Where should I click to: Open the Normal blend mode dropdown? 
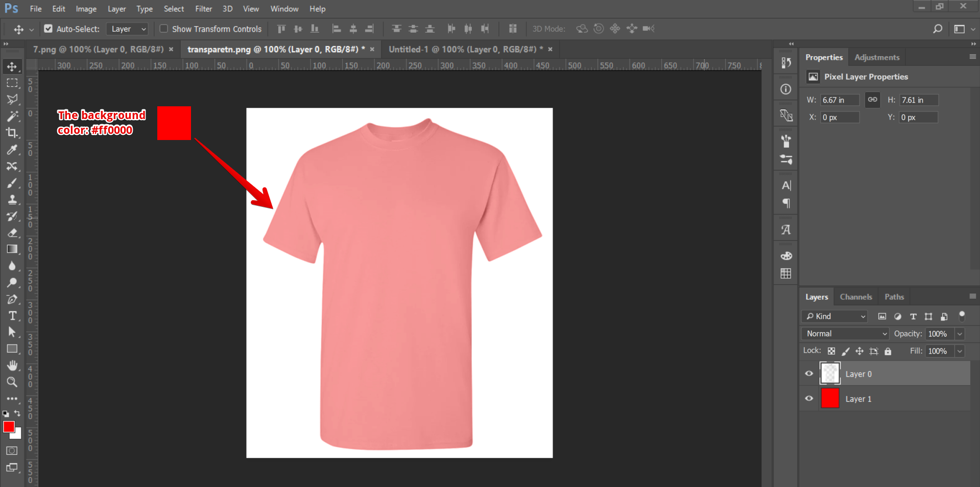[846, 334]
